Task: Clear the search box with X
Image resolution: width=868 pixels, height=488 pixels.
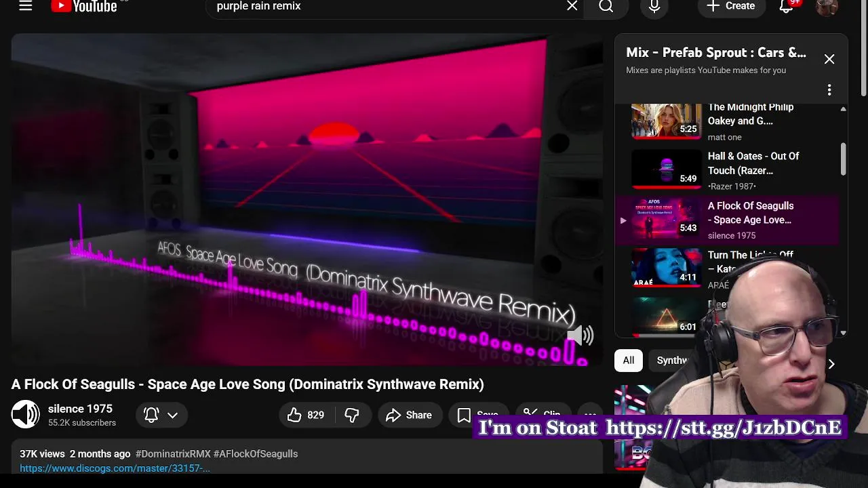Action: (x=572, y=6)
